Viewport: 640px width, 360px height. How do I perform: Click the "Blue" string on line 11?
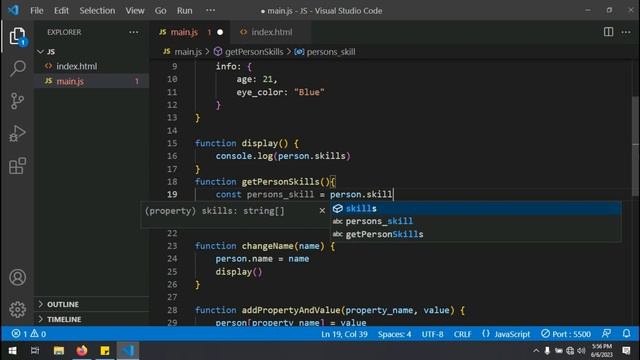coord(309,92)
